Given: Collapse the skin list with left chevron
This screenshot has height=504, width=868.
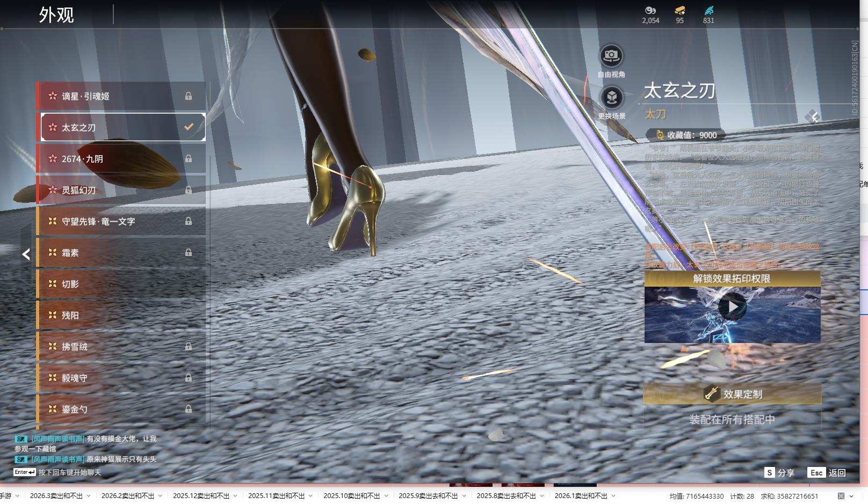Looking at the screenshot, I should pos(26,254).
